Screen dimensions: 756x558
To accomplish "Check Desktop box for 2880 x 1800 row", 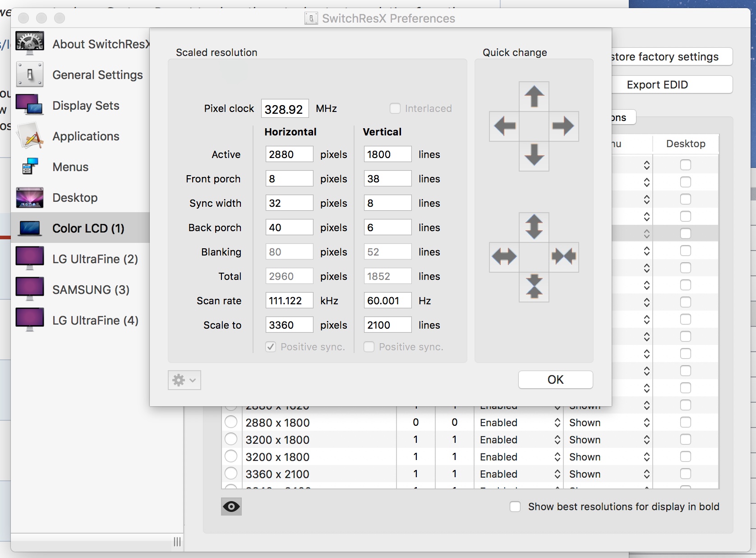I will pyautogui.click(x=686, y=422).
